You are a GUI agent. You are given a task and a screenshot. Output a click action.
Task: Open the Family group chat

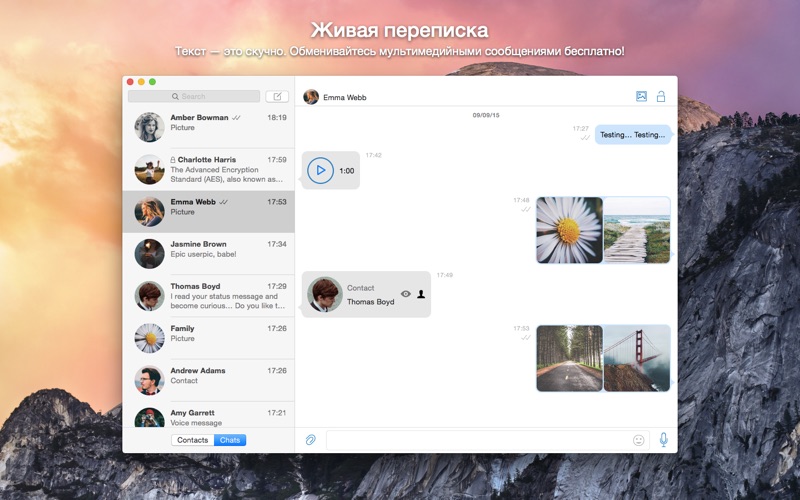[x=209, y=338]
